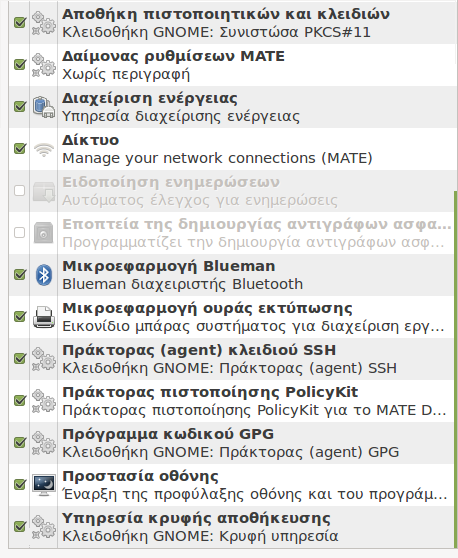
Task: Click the green vertical scrollbar at the right edge
Action: point(456,370)
